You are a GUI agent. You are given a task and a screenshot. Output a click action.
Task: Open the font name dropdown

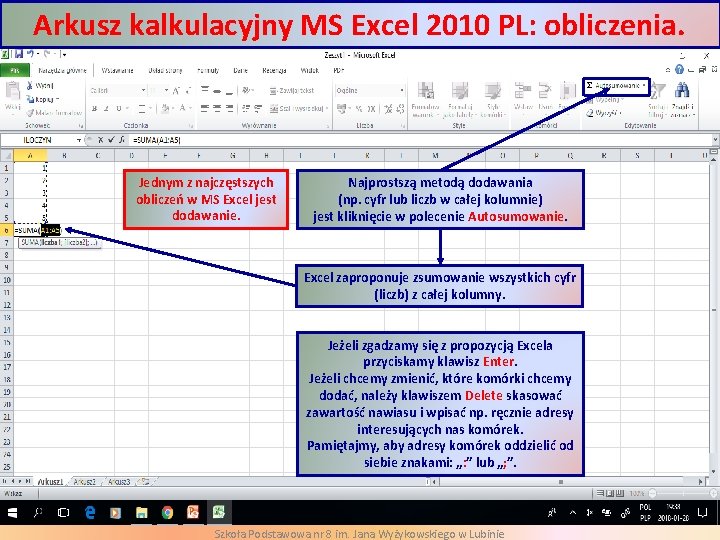tap(143, 90)
